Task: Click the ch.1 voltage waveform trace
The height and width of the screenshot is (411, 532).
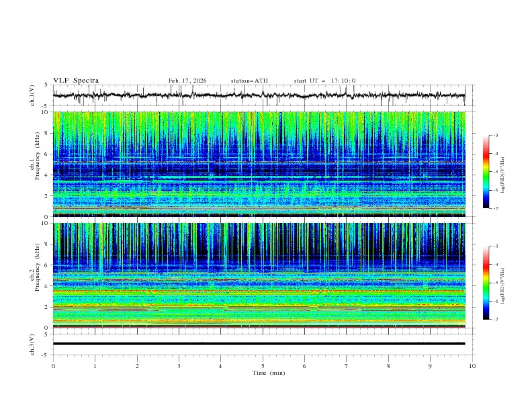Action: tap(259, 95)
